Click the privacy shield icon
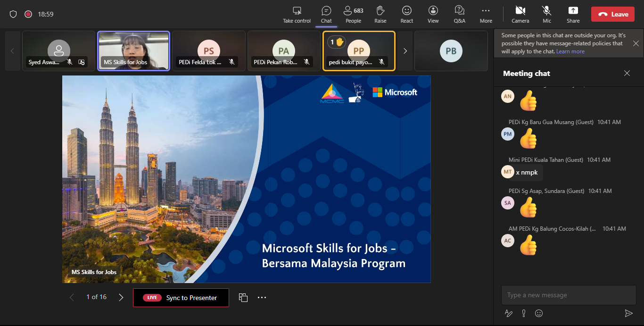This screenshot has height=326, width=644. click(13, 14)
